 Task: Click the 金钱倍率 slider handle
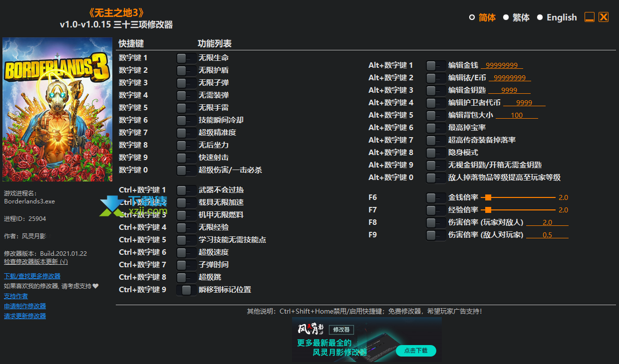click(x=488, y=197)
